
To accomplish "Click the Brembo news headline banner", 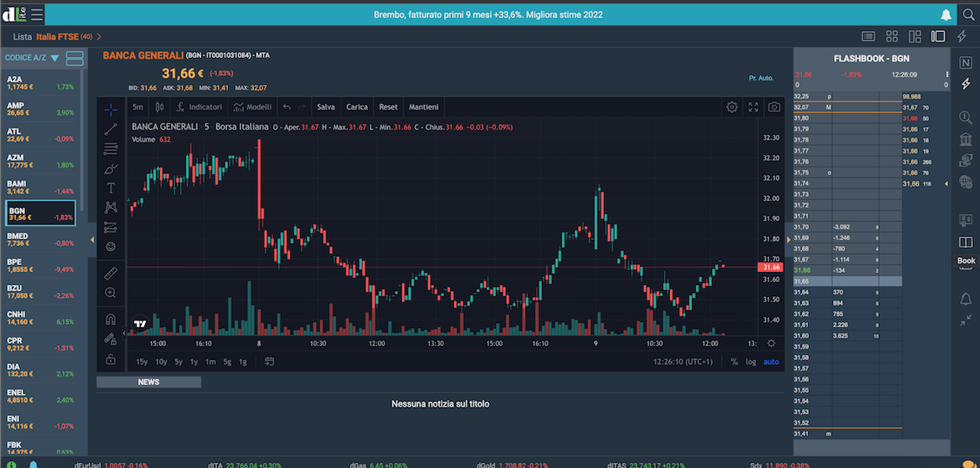I will 488,15.
